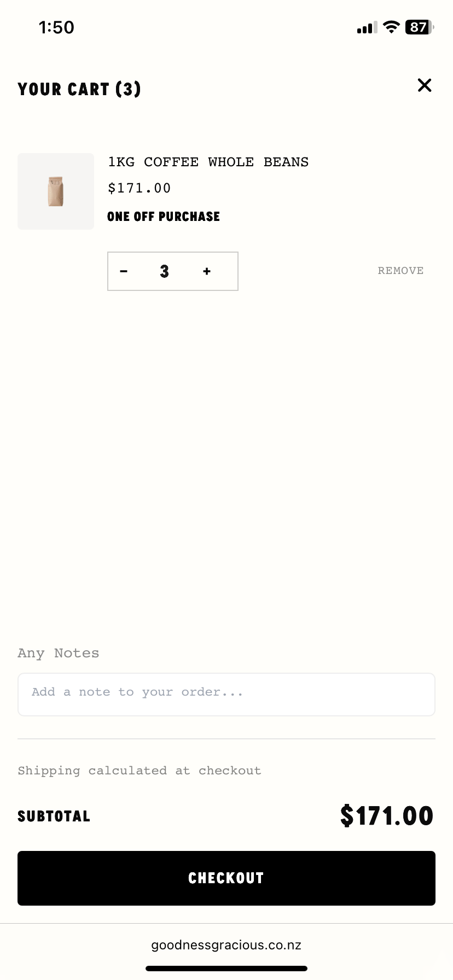Decrease coffee quantity with the minus button
Viewport: 453px width, 980px height.
coord(124,271)
